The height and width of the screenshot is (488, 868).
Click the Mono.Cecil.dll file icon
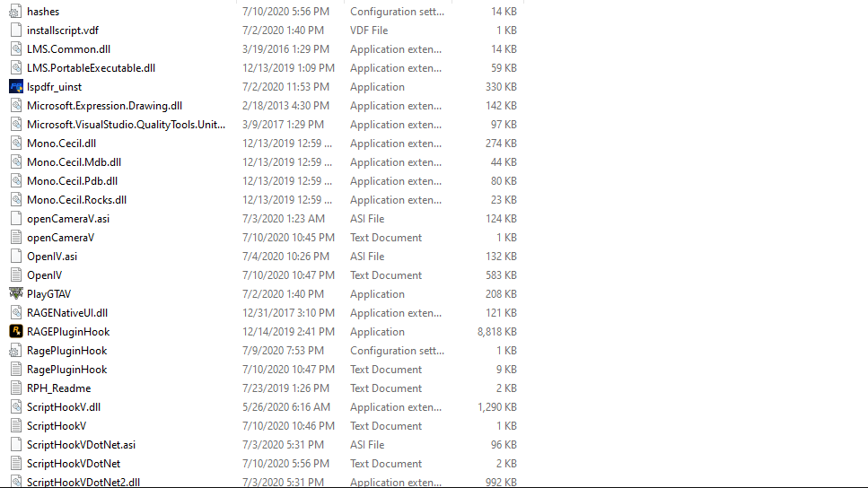[x=15, y=143]
